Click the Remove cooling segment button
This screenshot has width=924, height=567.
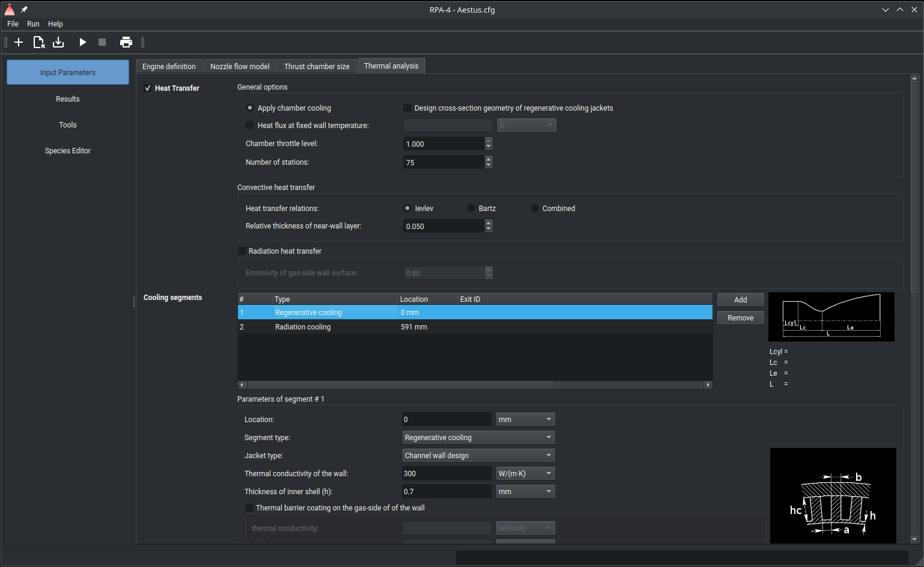coord(740,318)
